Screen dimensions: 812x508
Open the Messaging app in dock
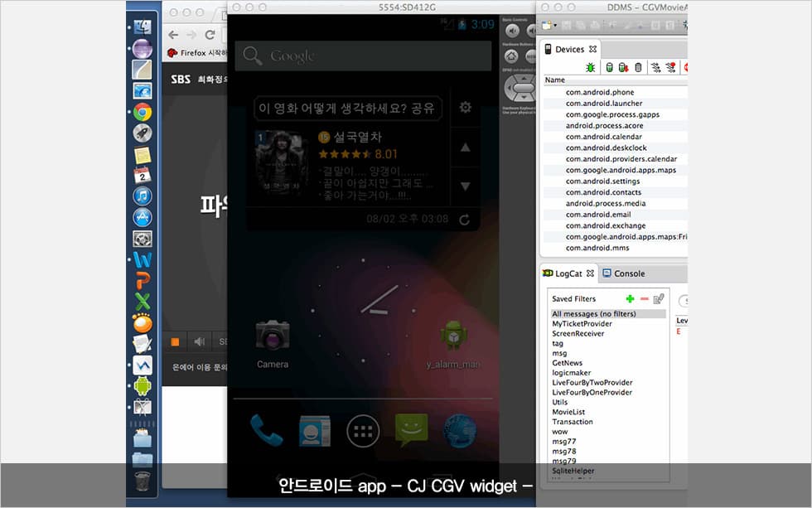tap(411, 429)
